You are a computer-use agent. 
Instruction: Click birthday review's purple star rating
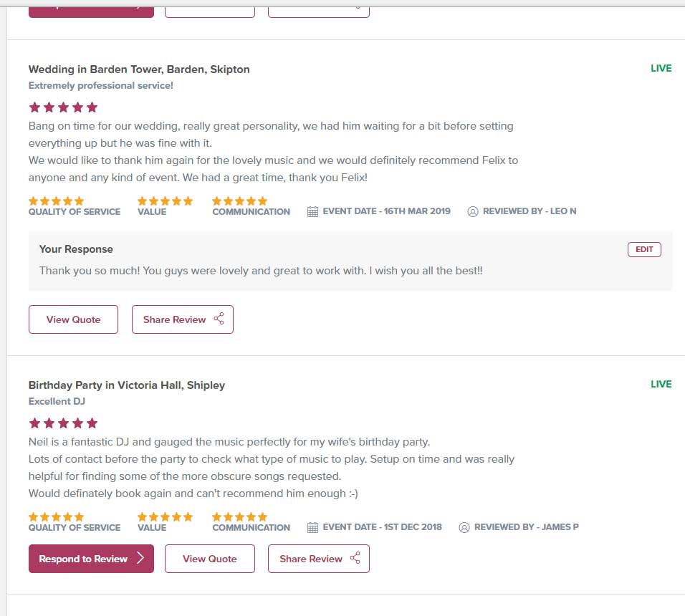click(63, 423)
